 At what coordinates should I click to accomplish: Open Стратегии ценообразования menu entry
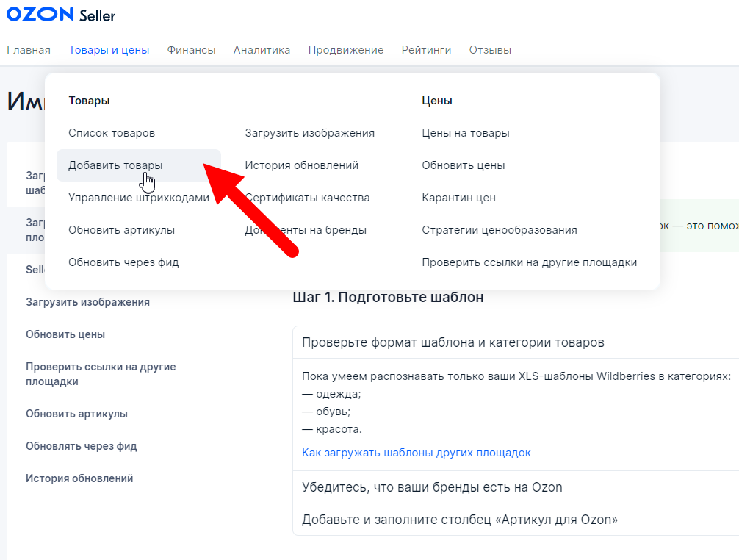[x=499, y=230]
